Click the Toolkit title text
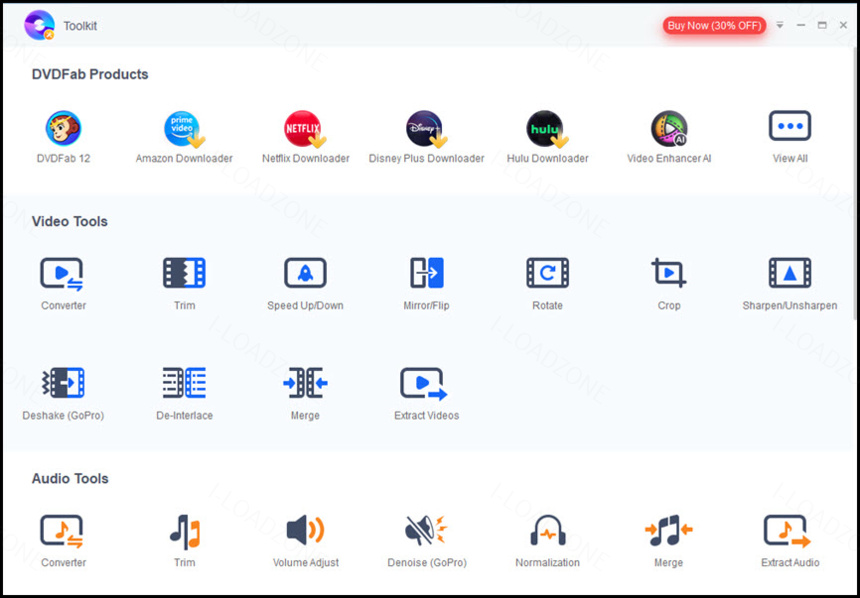860x598 pixels. click(80, 26)
